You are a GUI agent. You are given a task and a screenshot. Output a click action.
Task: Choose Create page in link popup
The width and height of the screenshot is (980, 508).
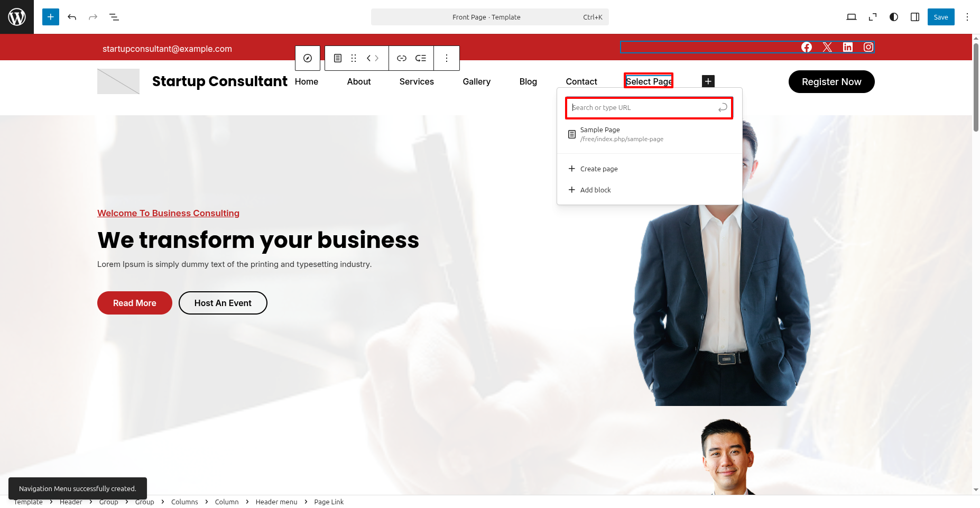pos(598,169)
